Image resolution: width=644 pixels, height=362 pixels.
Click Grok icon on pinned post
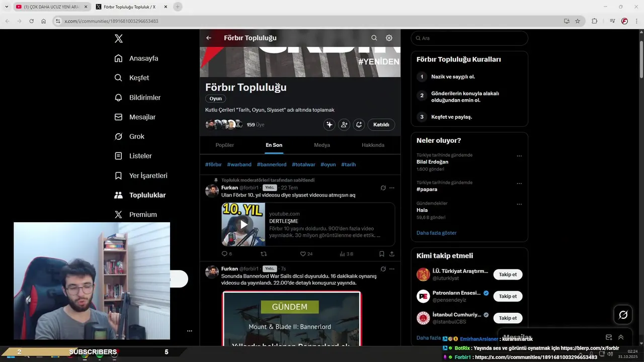click(383, 188)
